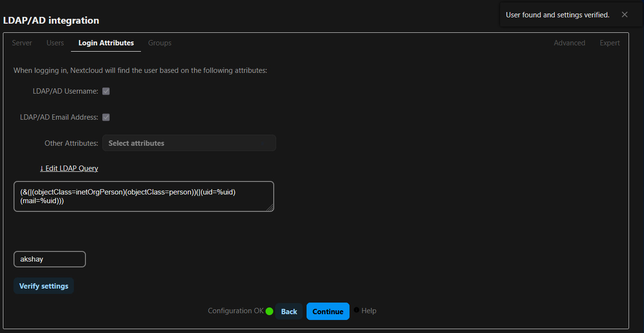This screenshot has width=644, height=333.
Task: Toggle the LDAP/AD Email Address checkbox
Action: pyautogui.click(x=106, y=117)
